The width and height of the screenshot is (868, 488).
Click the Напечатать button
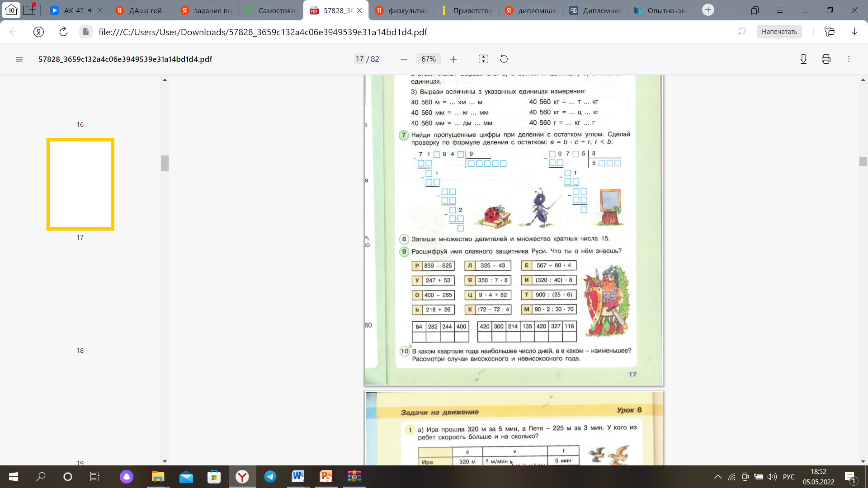(x=779, y=32)
